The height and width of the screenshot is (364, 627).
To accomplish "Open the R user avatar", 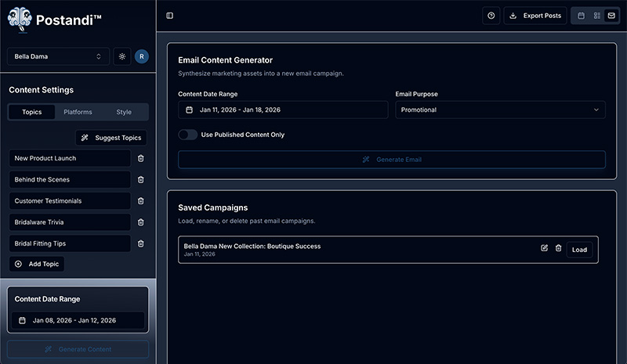I will 141,56.
